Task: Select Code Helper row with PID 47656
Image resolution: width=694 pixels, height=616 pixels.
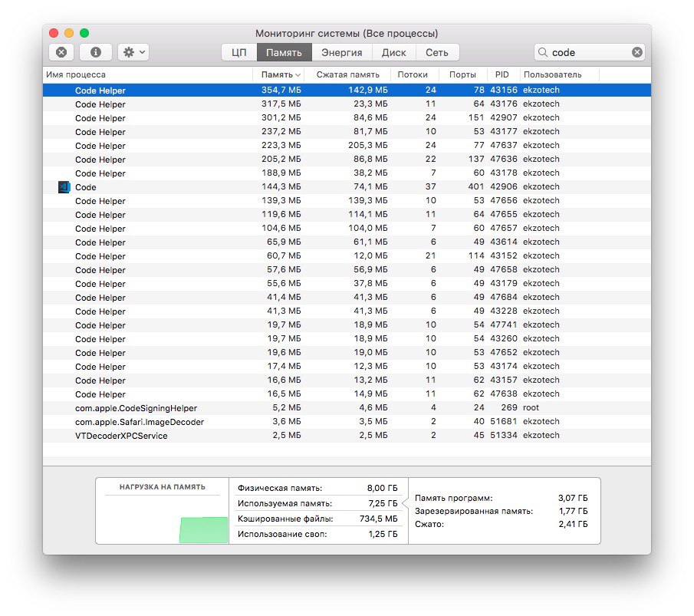Action: (347, 201)
